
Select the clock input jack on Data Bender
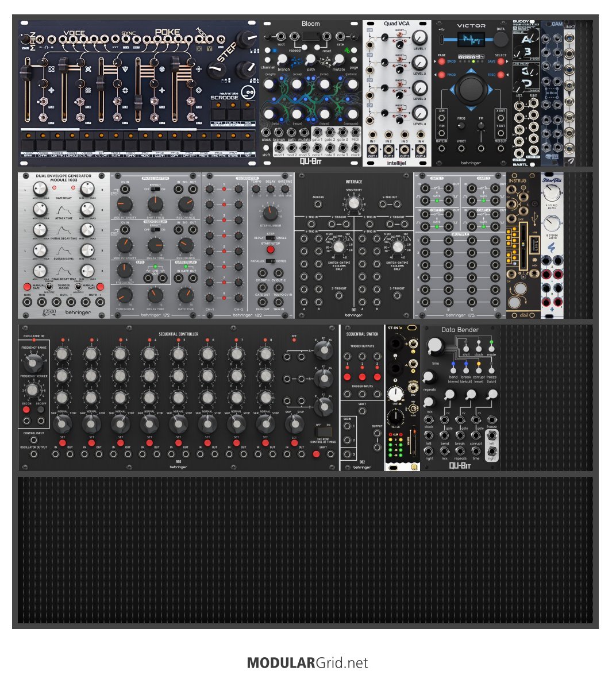point(429,420)
